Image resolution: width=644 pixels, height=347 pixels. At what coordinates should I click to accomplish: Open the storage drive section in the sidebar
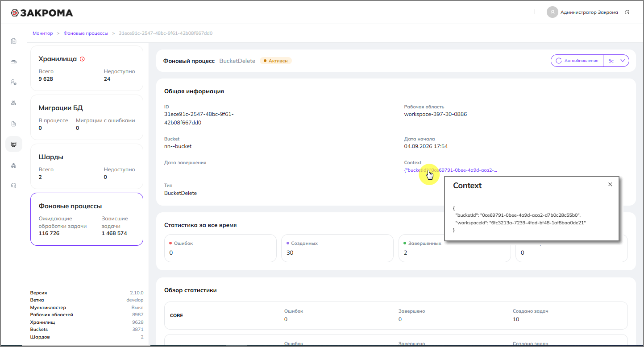point(13,62)
